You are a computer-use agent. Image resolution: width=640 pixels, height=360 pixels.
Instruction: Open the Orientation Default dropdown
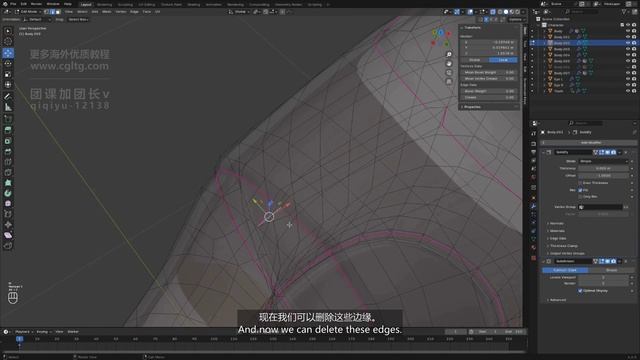click(x=37, y=19)
